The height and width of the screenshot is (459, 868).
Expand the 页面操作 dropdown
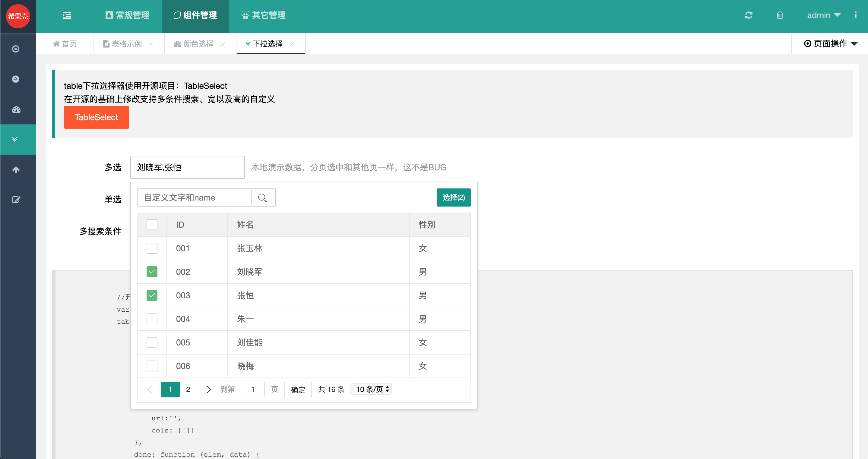coord(830,43)
